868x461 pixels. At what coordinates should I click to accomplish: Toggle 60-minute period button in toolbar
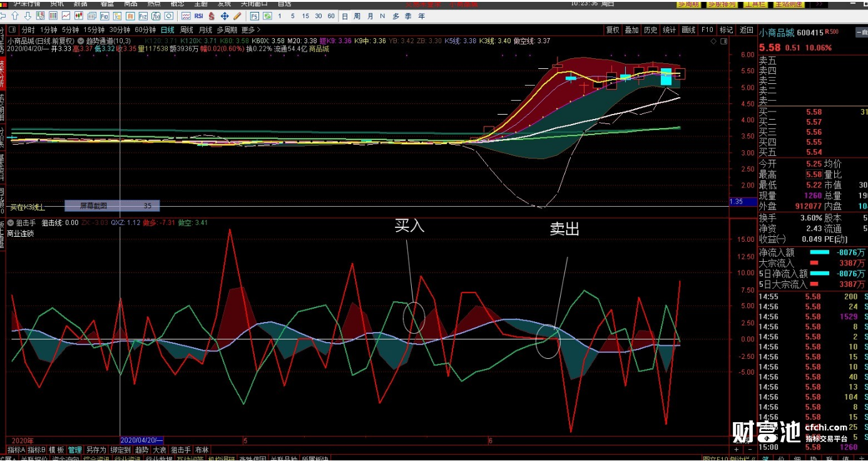[331, 16]
